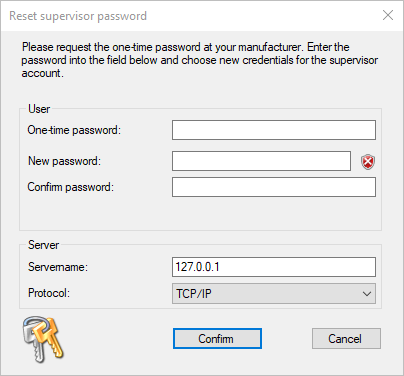Click the "New password:" label
The width and height of the screenshot is (404, 376).
pos(64,161)
